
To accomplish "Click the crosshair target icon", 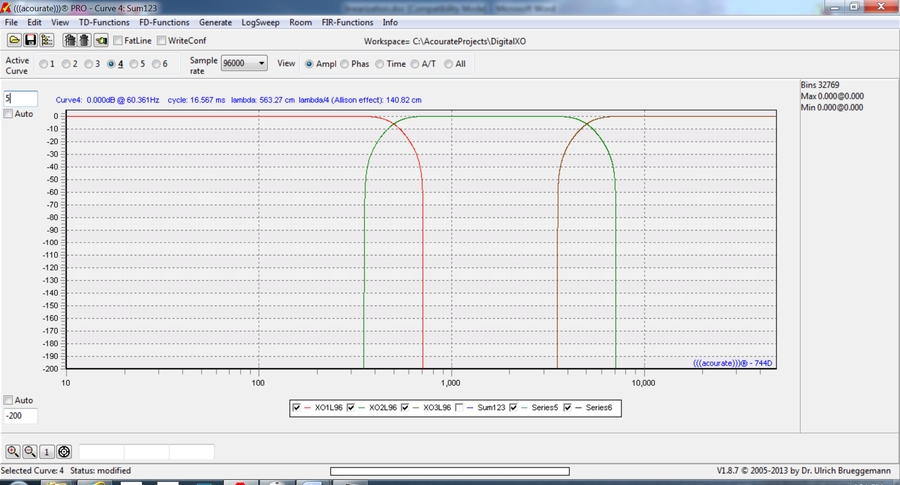I will pos(64,452).
